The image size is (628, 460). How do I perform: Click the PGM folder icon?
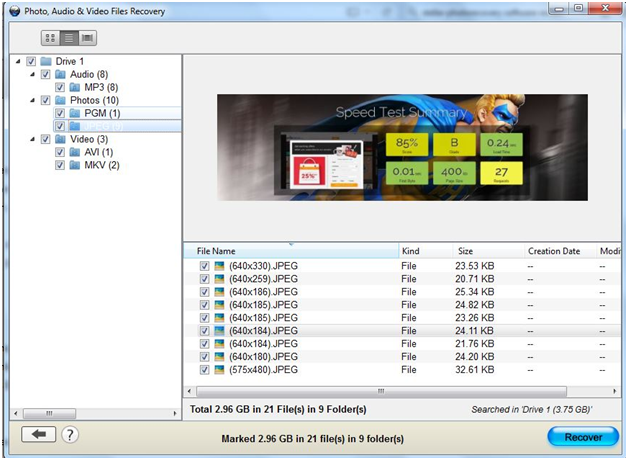tap(74, 113)
